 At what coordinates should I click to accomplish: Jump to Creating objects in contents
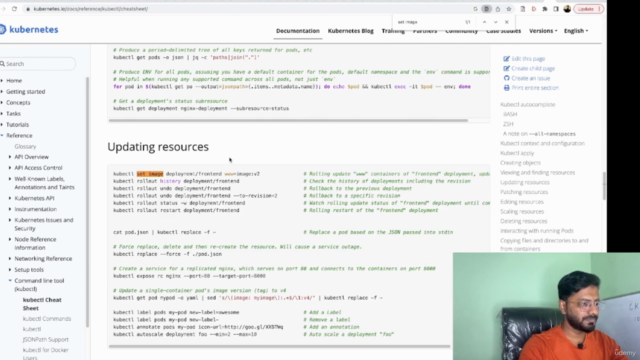pyautogui.click(x=520, y=163)
